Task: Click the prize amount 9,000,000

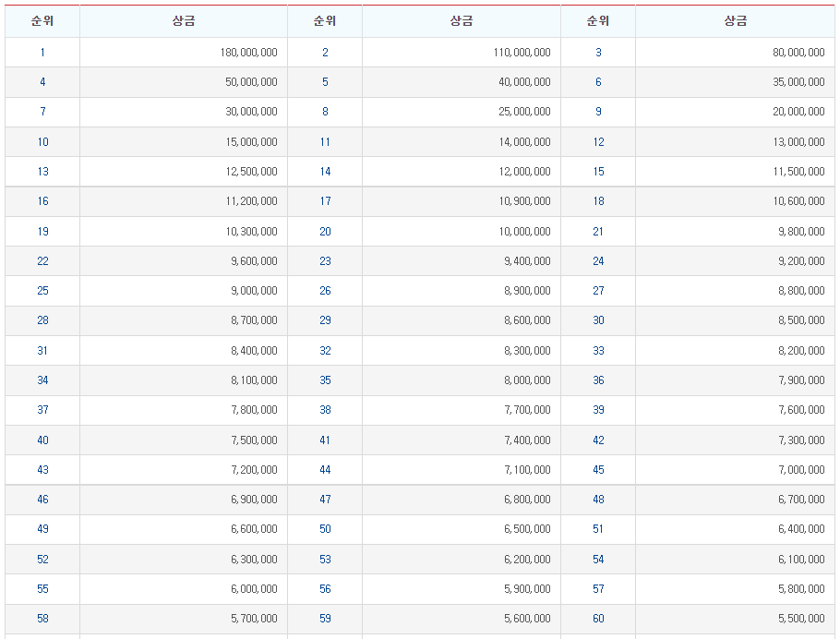Action: tap(254, 291)
